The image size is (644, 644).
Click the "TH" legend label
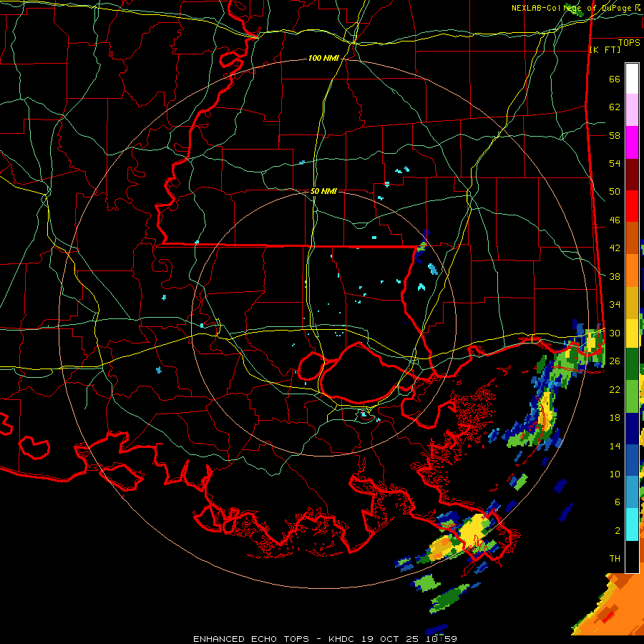click(x=615, y=559)
